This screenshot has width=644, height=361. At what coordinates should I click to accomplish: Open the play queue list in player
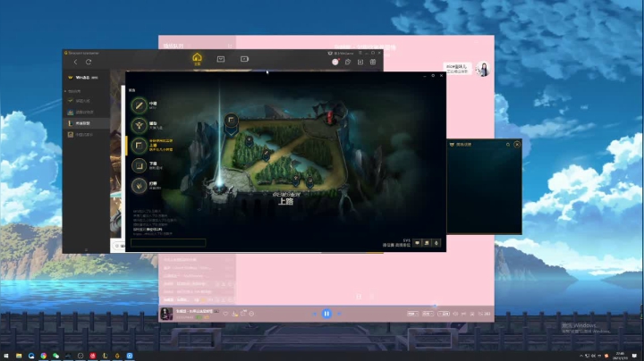pos(484,314)
